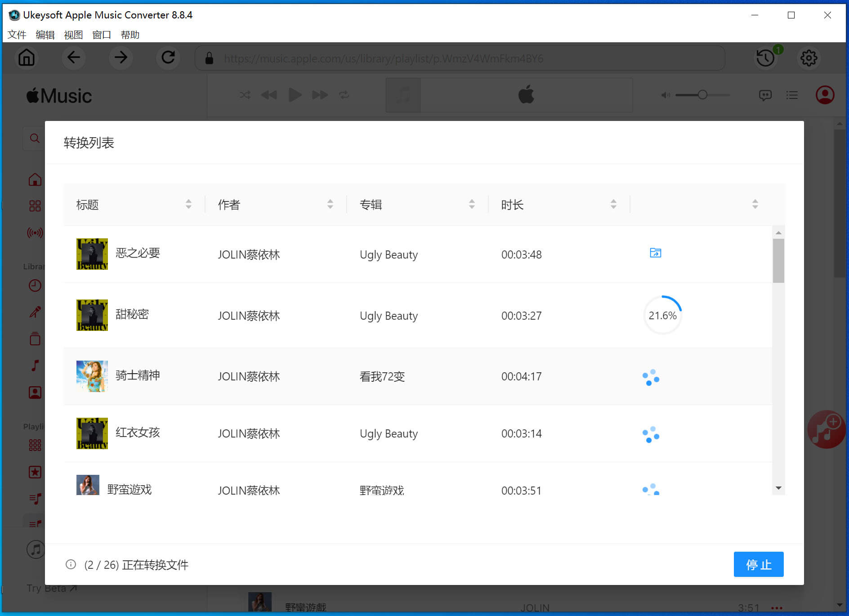This screenshot has height=616, width=849.
Task: Open the settings gear icon
Action: point(809,58)
